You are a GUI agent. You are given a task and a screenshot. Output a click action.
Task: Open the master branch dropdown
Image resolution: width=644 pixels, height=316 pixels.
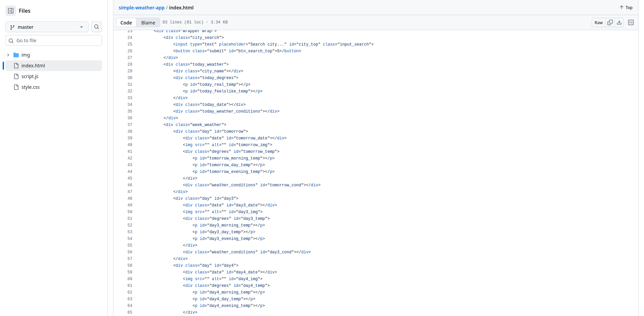[47, 27]
